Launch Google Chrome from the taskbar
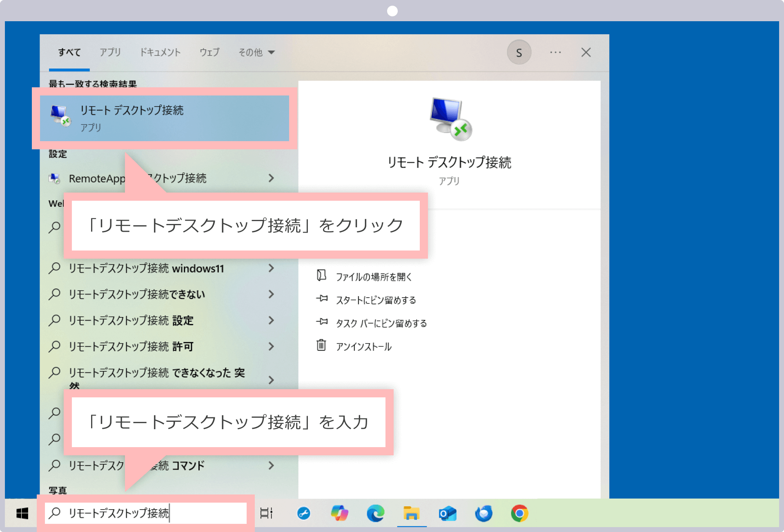Image resolution: width=784 pixels, height=532 pixels. (x=519, y=513)
